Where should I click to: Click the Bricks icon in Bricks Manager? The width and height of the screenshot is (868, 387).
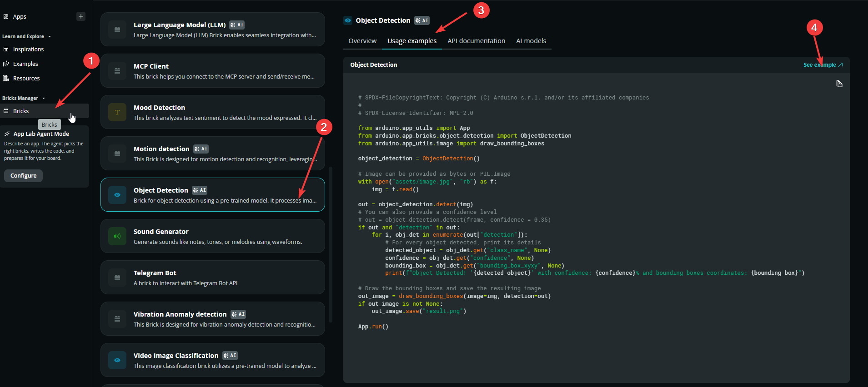click(x=6, y=111)
